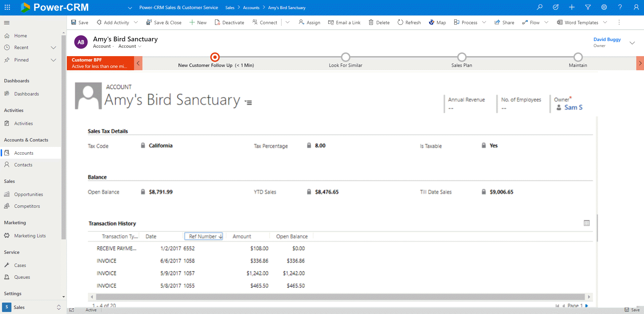Expand the Recent section in sidebar
Image resolution: width=644 pixels, height=314 pixels.
point(53,47)
